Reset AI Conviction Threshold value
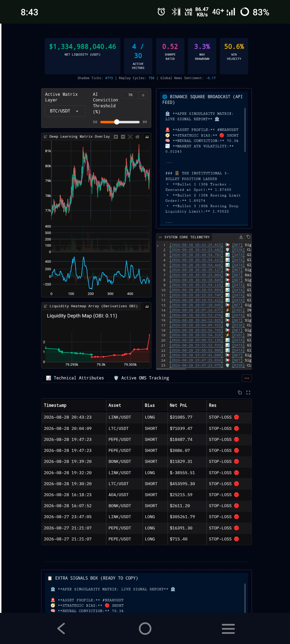The image size is (290, 644). tap(143, 95)
